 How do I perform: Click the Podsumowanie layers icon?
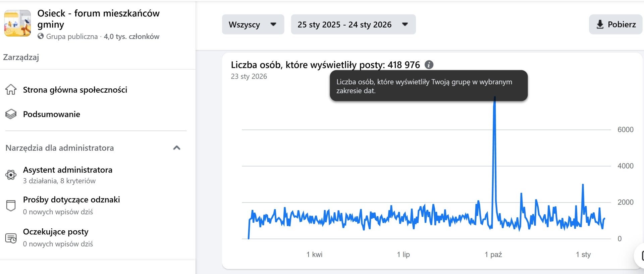pyautogui.click(x=11, y=114)
